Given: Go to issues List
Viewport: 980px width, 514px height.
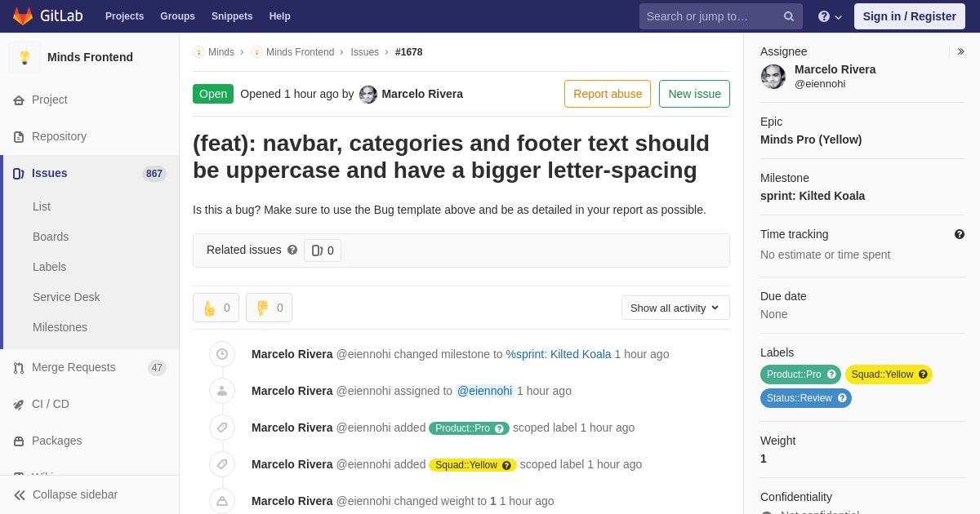Looking at the screenshot, I should [x=42, y=206].
